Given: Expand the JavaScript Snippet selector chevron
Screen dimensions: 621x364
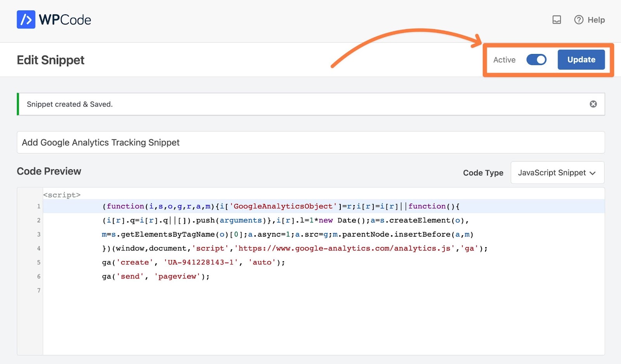Looking at the screenshot, I should [x=592, y=173].
